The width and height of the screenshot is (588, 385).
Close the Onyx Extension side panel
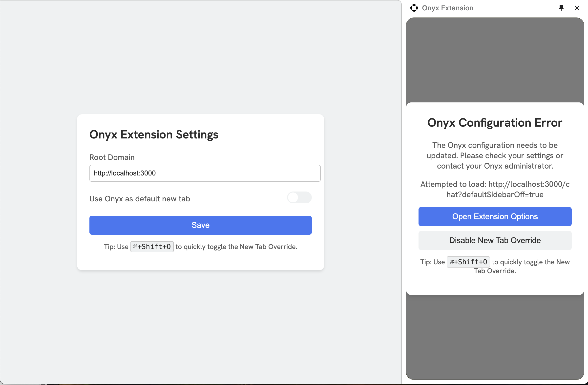click(x=577, y=8)
